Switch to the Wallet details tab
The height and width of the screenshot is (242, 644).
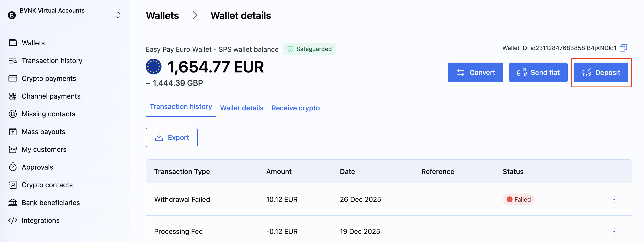241,108
